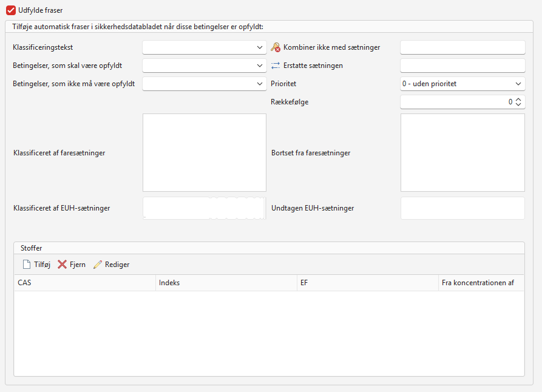Decrease the Rækkefølge value with down arrow
This screenshot has width=542, height=392.
pyautogui.click(x=518, y=104)
